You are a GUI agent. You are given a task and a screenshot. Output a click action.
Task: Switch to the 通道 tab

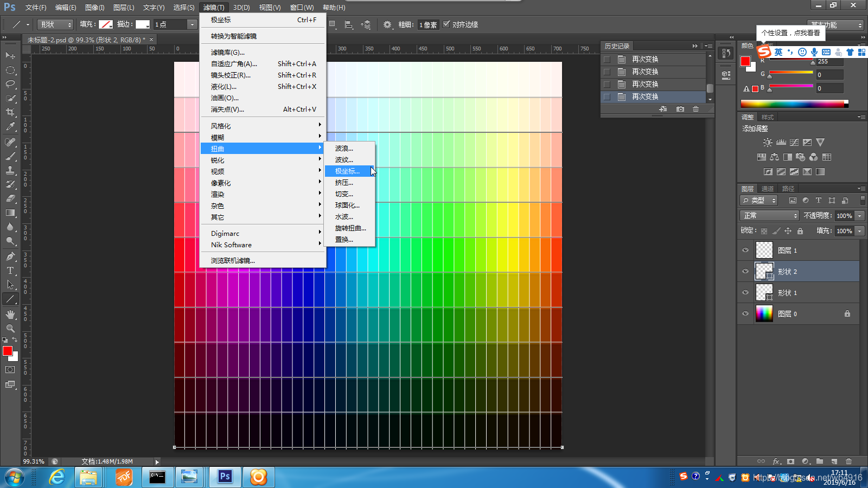[768, 188]
